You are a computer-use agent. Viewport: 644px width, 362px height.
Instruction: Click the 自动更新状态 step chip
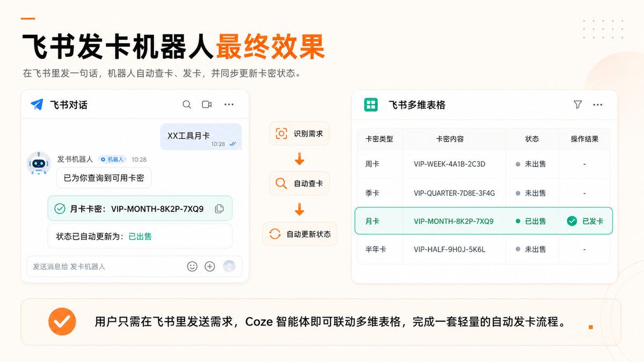pos(300,234)
